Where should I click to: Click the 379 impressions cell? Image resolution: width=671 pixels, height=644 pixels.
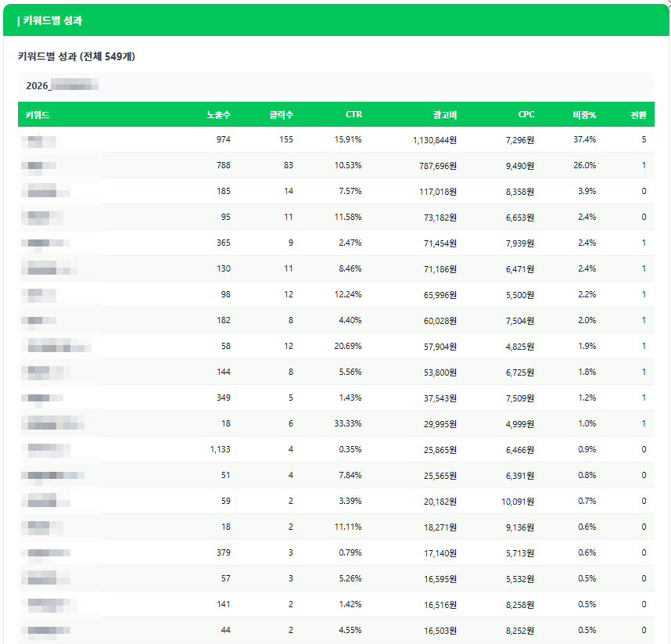(x=224, y=552)
